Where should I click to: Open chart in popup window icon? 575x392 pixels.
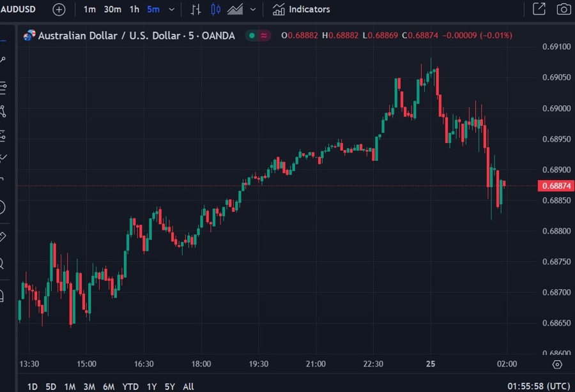[x=539, y=9]
